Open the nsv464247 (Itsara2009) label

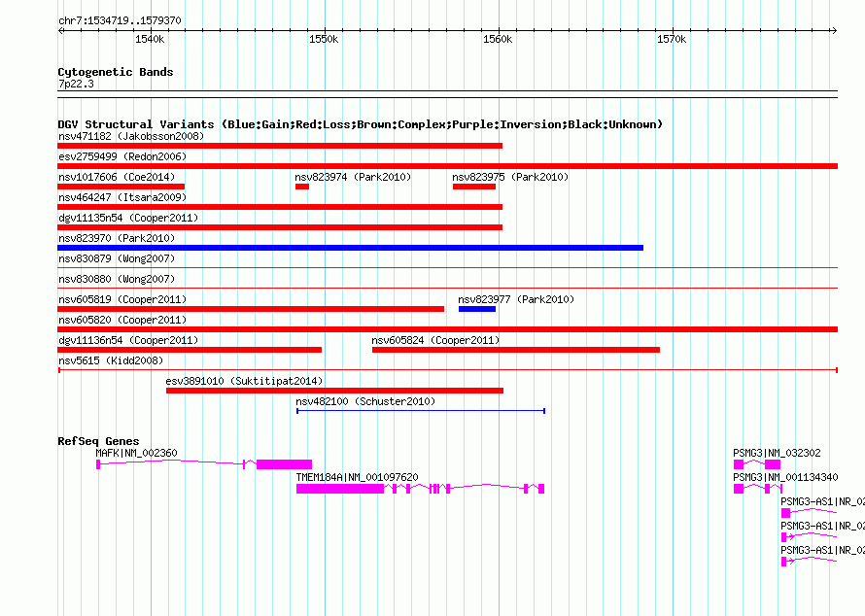pyautogui.click(x=122, y=197)
